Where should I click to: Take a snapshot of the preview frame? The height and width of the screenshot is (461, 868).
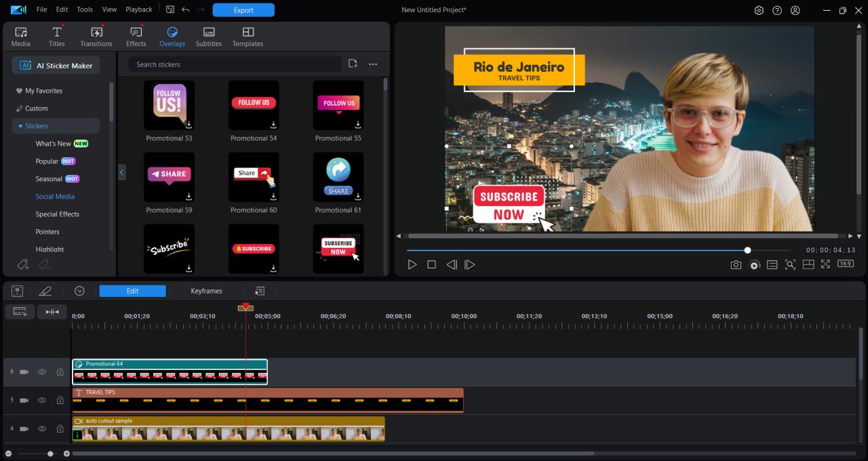[x=736, y=264]
